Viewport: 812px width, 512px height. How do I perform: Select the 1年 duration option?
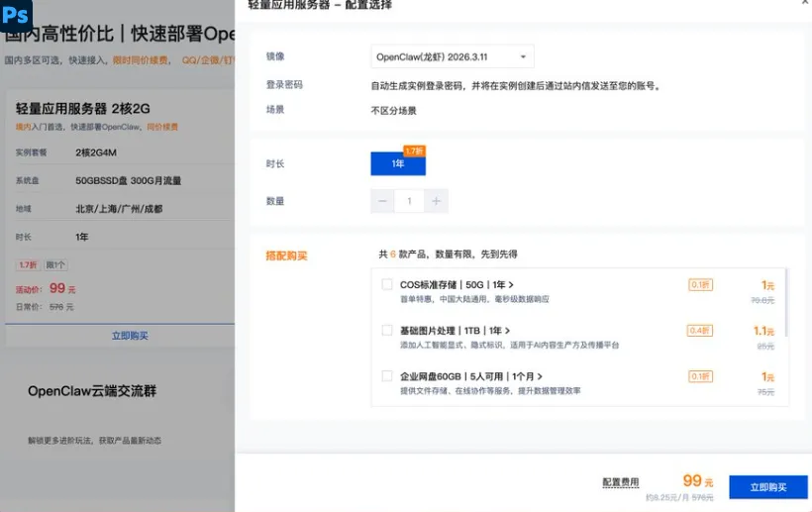[x=398, y=163]
